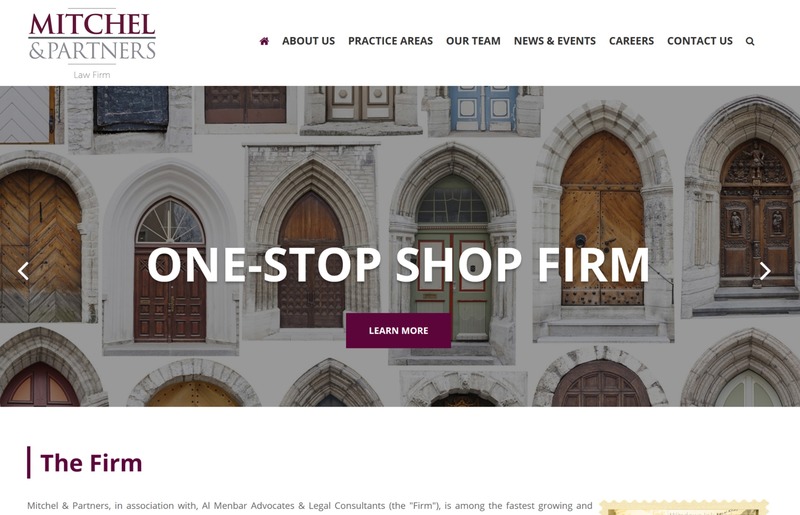
Task: Click the firm description paragraph text
Action: pyautogui.click(x=310, y=506)
